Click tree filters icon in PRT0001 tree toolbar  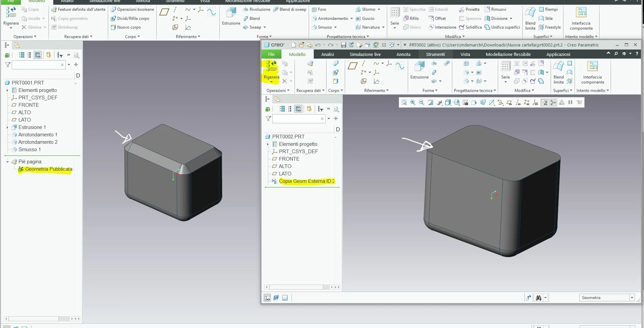click(60, 55)
